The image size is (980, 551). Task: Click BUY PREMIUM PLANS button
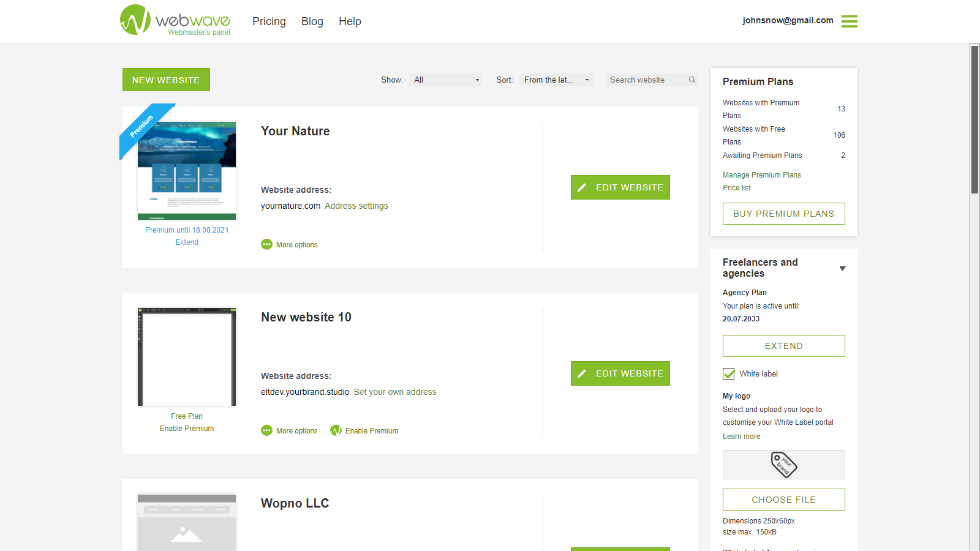(x=784, y=213)
